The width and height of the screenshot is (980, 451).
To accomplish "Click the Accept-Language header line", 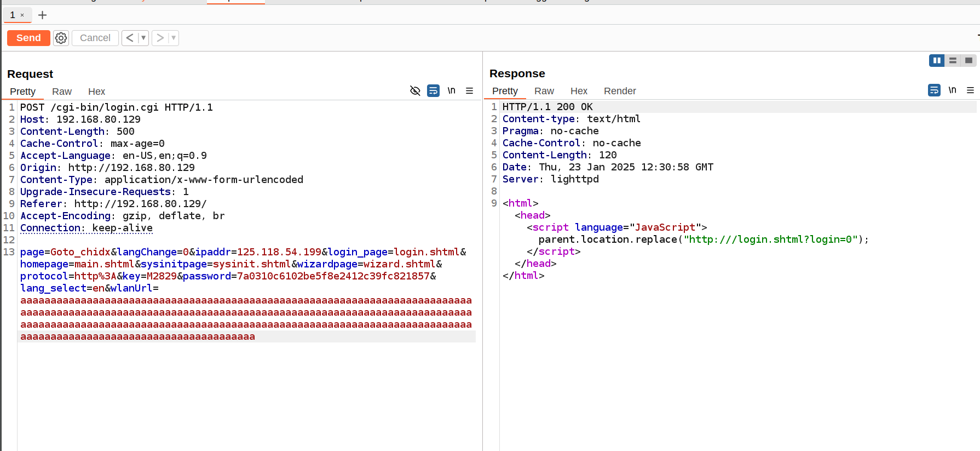I will point(113,156).
